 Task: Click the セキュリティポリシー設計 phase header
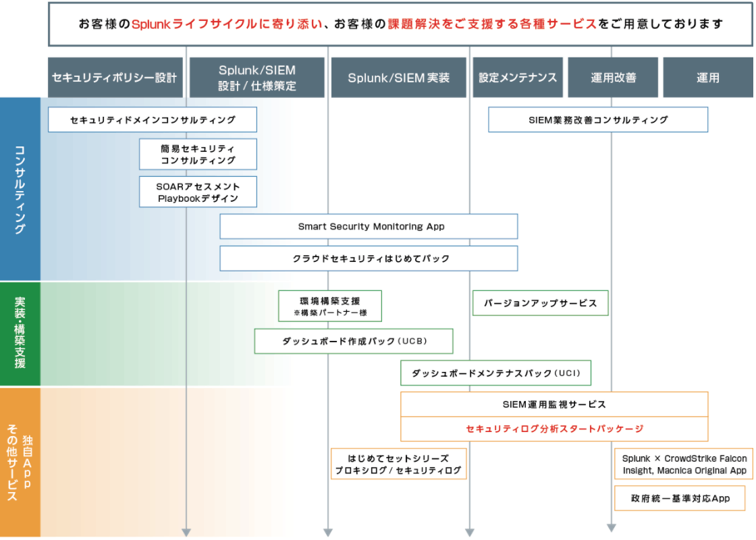pos(115,78)
